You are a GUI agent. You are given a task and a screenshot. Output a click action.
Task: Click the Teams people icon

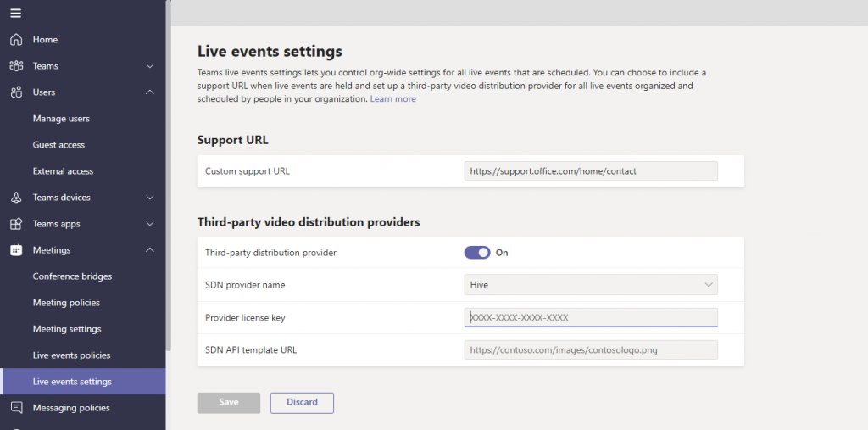pyautogui.click(x=15, y=66)
